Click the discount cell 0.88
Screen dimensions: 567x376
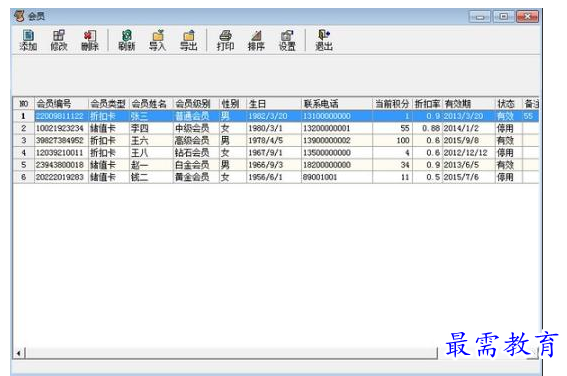(x=427, y=128)
